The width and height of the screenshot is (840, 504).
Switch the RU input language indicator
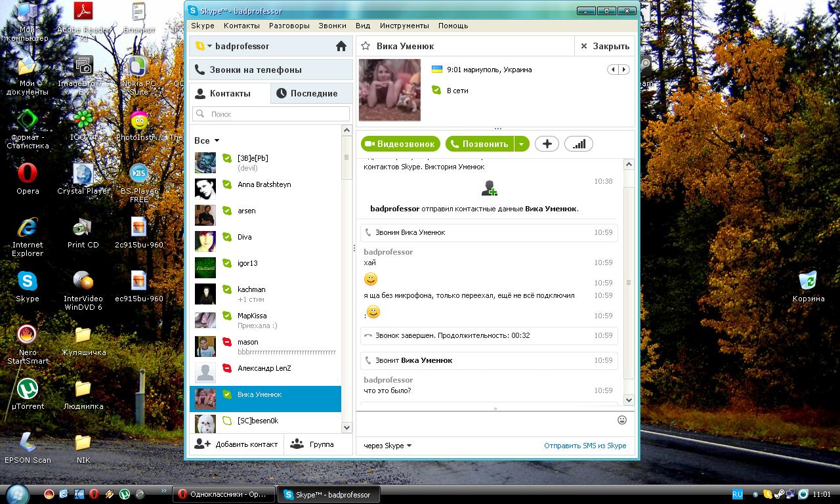[737, 494]
